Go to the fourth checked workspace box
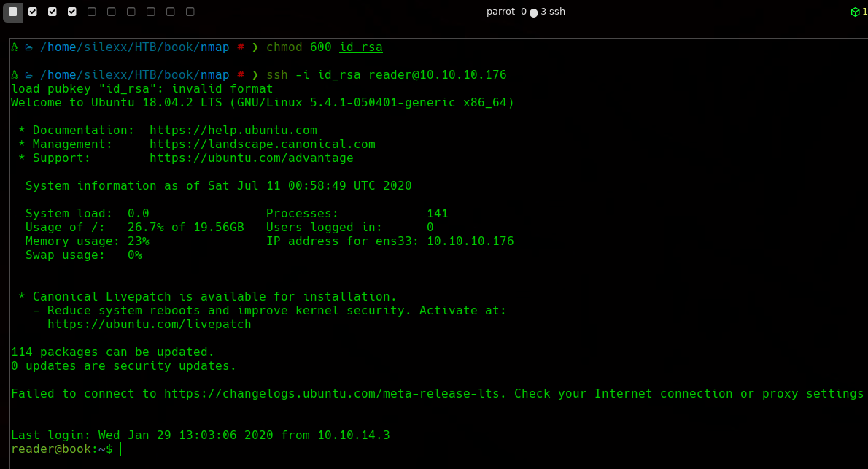 [x=72, y=12]
